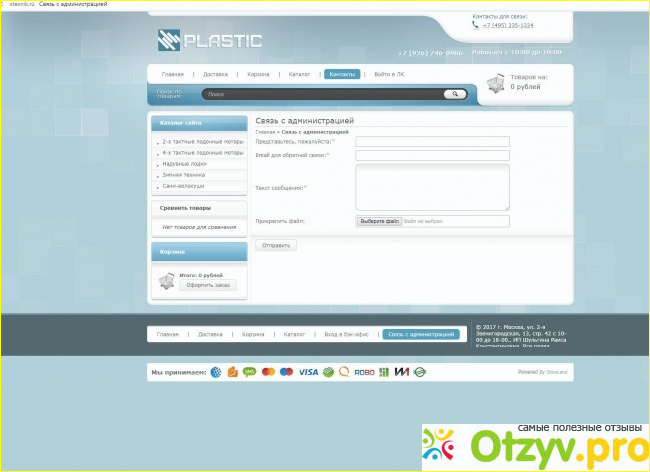Image resolution: width=650 pixels, height=472 pixels.
Task: Click the VISA payment logo
Action: (308, 372)
